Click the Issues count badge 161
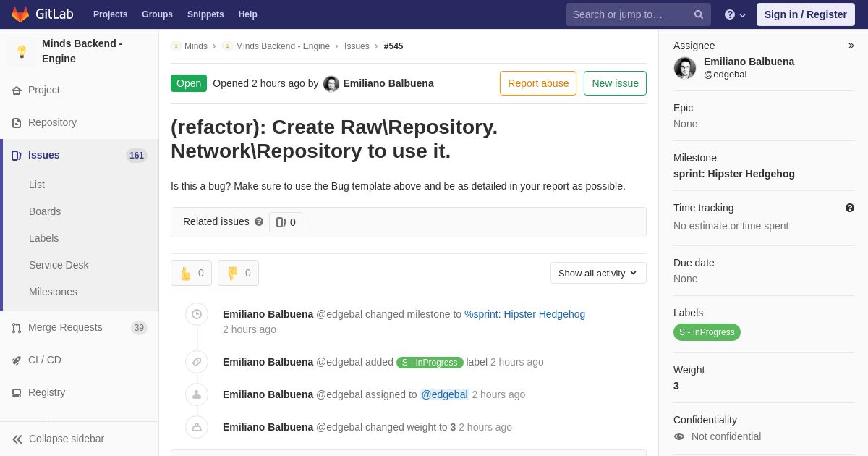The image size is (868, 456). click(x=137, y=156)
